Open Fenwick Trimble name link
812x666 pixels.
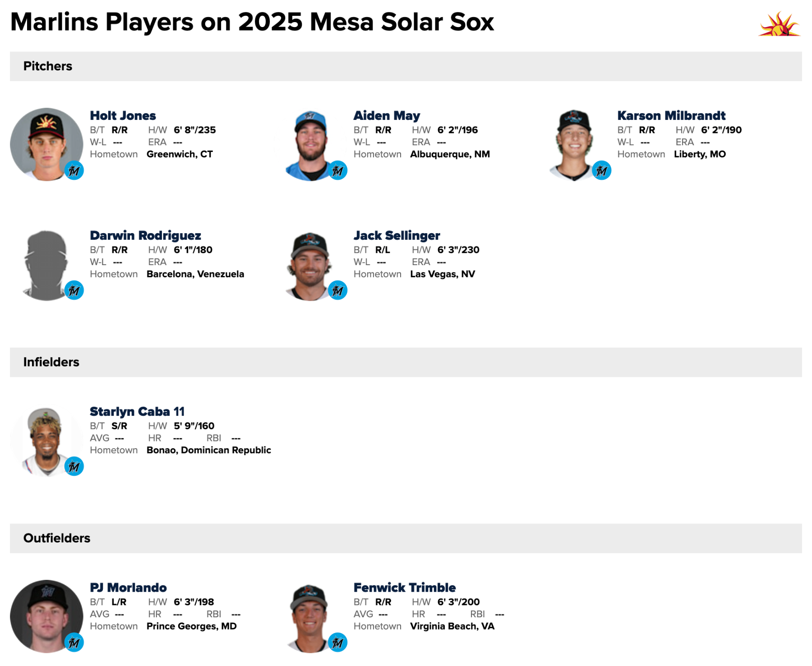(405, 588)
